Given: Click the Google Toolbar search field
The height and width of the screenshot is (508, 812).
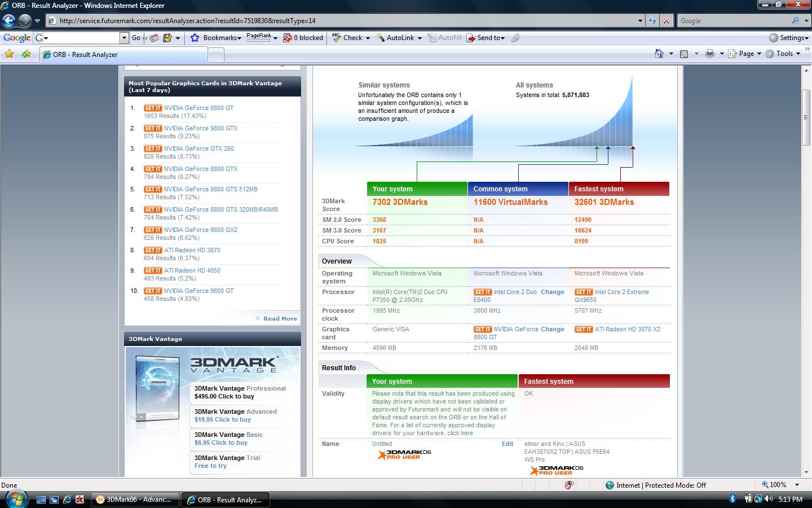Looking at the screenshot, I should tap(83, 38).
